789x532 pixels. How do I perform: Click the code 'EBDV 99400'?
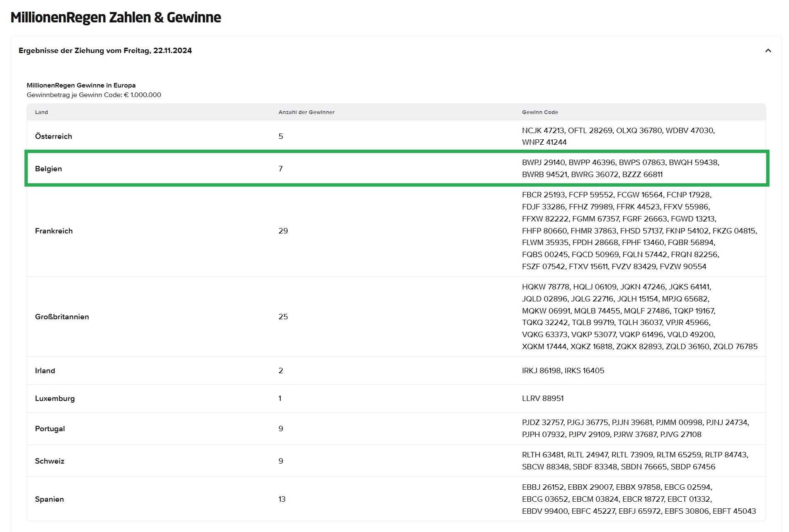tap(545, 511)
